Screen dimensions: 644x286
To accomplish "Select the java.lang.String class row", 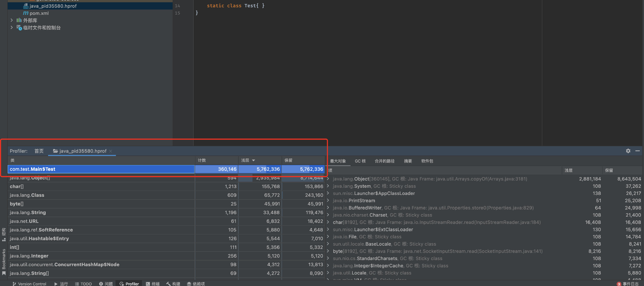I will point(28,212).
